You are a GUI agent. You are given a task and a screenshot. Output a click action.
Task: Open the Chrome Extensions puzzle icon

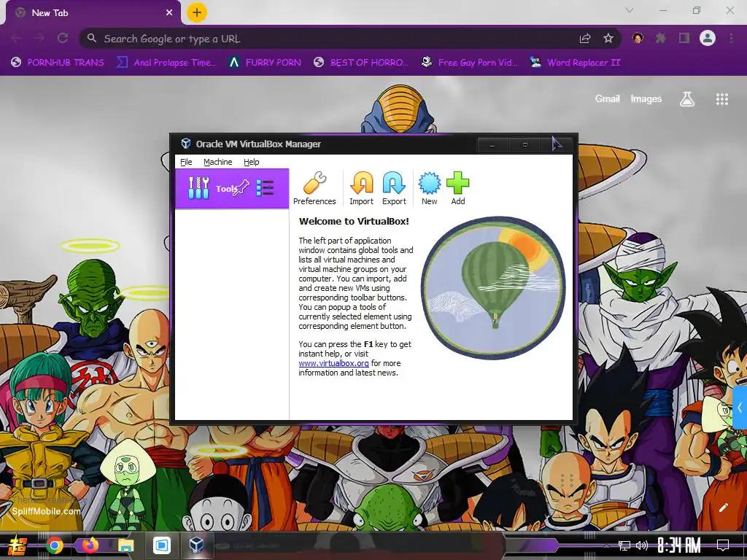point(661,39)
